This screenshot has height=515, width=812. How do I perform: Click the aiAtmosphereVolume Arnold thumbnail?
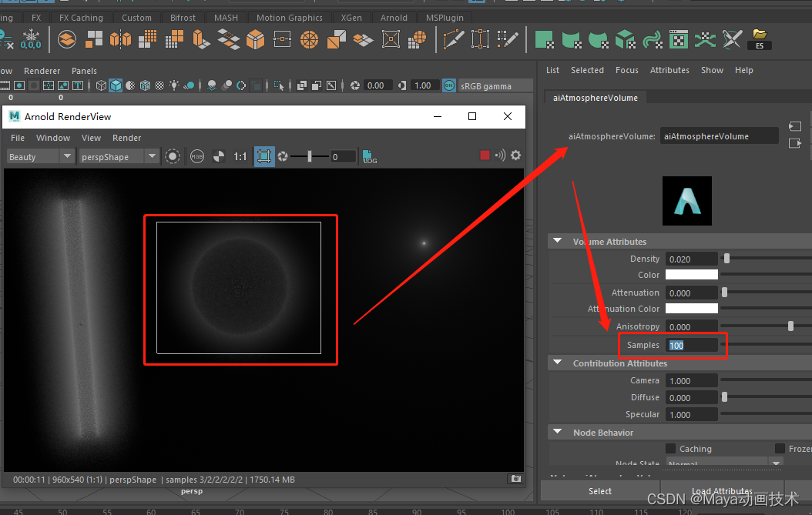(x=686, y=200)
